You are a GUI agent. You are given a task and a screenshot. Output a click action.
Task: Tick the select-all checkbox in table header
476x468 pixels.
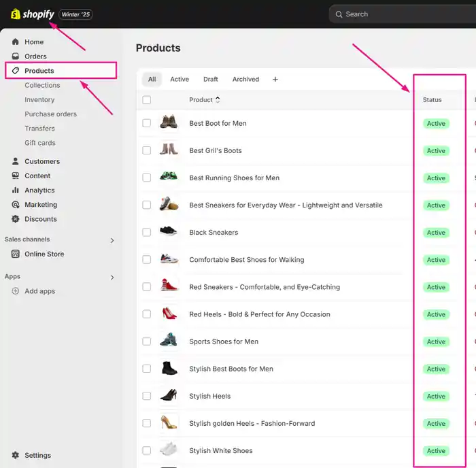(147, 100)
